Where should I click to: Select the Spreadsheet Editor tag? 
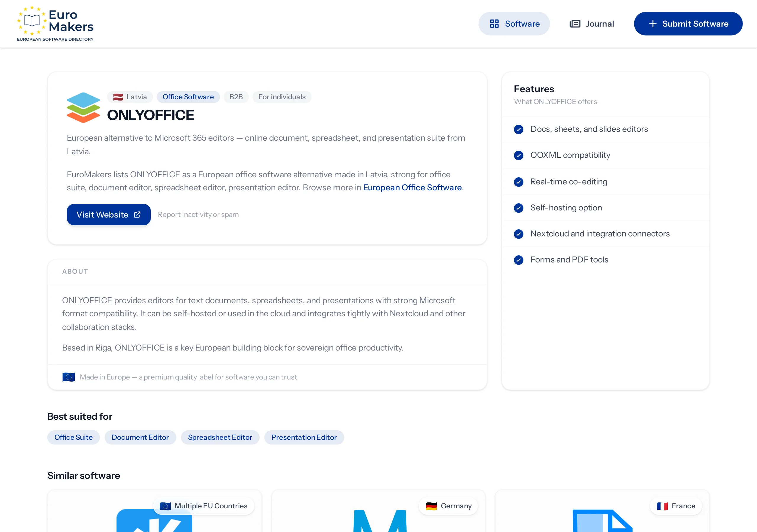pos(220,437)
